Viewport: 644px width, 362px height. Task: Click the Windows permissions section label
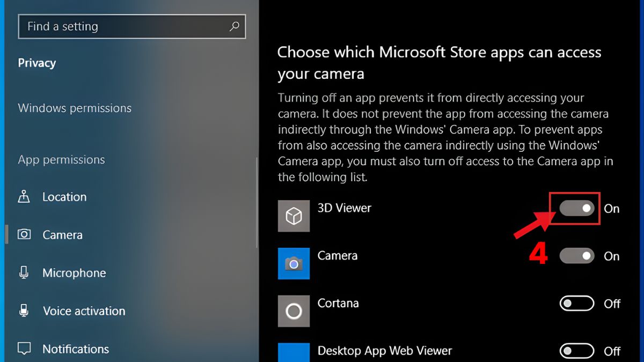point(75,108)
